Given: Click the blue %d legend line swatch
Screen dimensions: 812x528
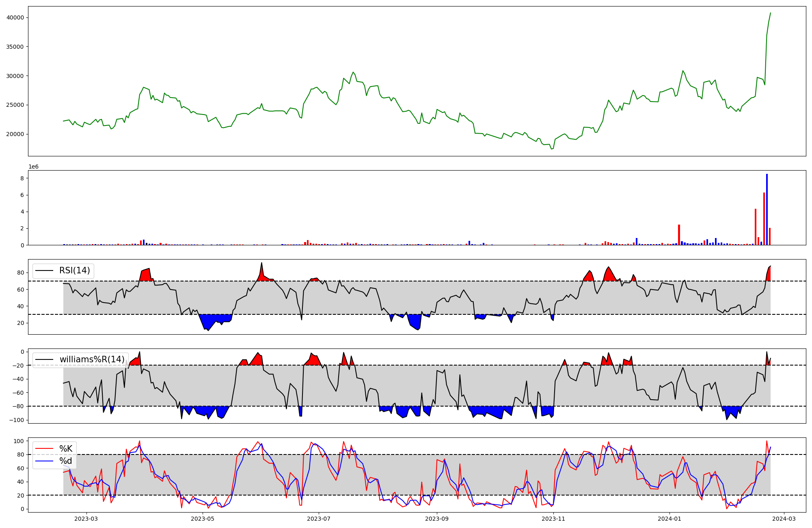Looking at the screenshot, I should 44,461.
